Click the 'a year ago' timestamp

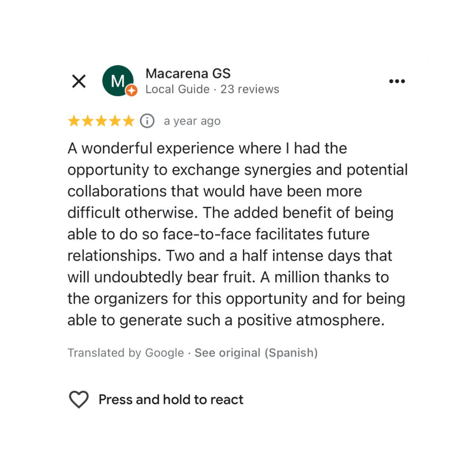click(192, 121)
